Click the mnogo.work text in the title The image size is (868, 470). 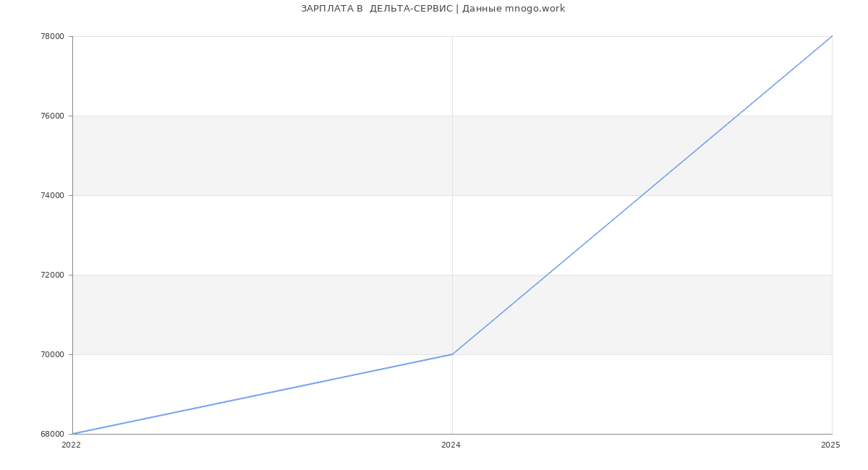(x=535, y=9)
